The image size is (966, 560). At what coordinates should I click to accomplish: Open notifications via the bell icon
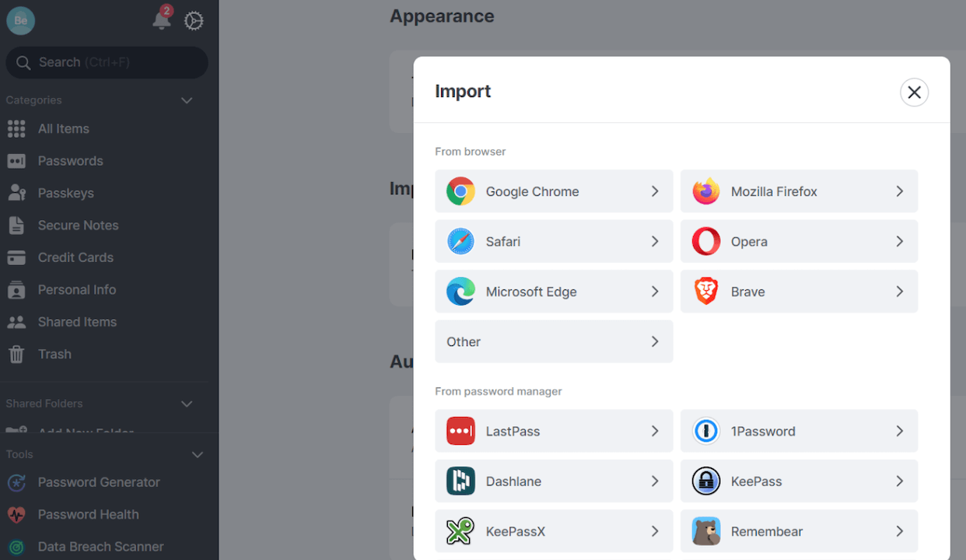[161, 21]
